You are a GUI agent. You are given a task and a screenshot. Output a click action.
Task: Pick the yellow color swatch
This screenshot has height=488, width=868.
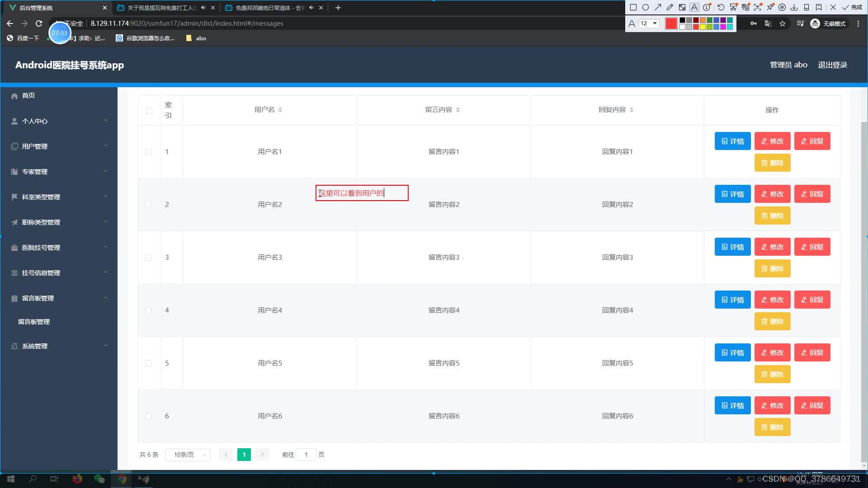tap(703, 27)
